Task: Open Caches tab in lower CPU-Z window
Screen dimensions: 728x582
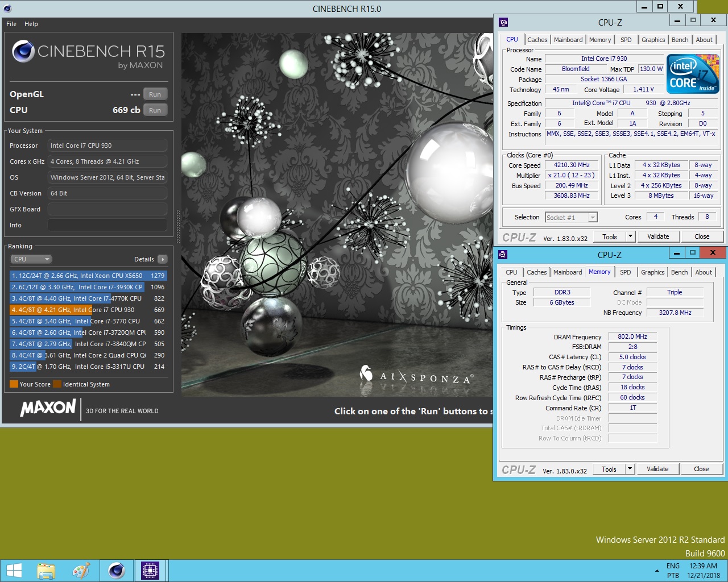Action: tap(537, 272)
